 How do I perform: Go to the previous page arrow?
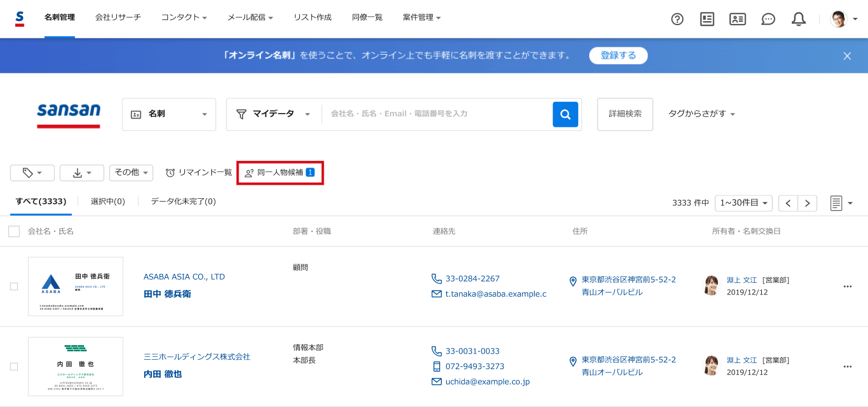788,203
